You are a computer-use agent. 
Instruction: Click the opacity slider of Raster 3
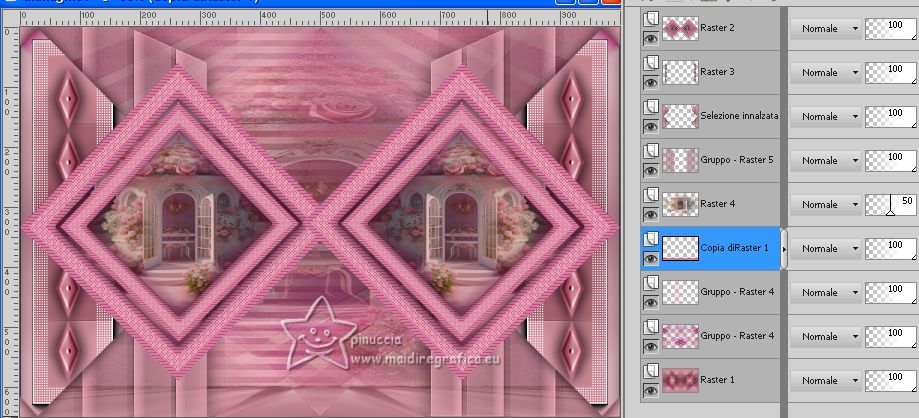tap(891, 72)
